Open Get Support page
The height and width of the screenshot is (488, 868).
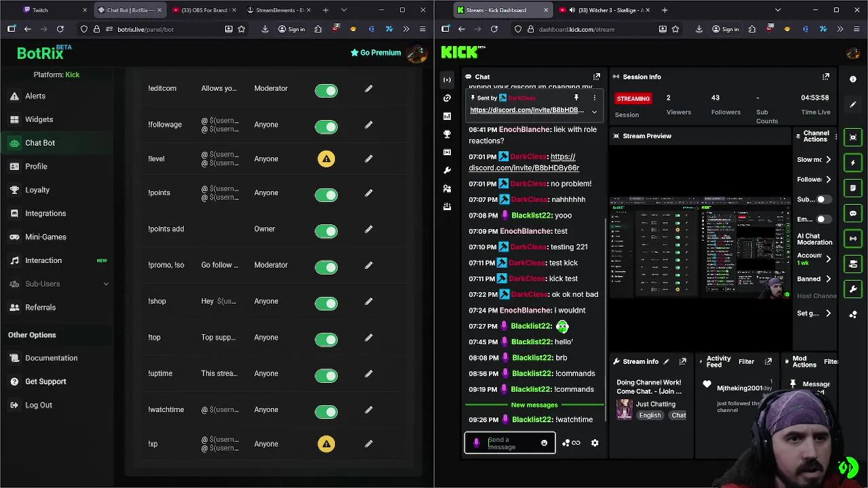pos(58,382)
